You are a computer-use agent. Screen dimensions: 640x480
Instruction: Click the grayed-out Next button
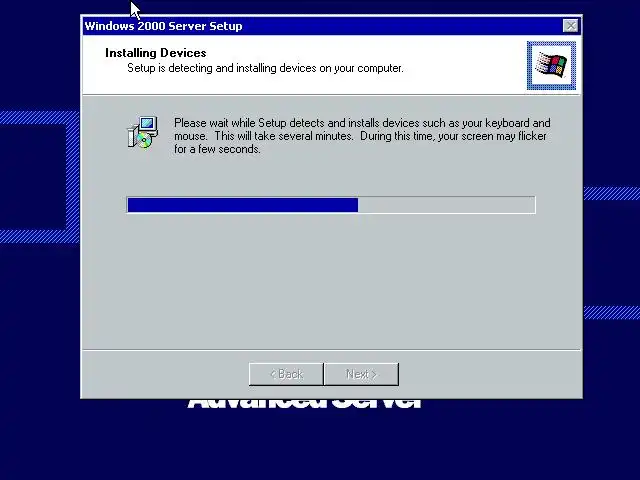pos(361,374)
